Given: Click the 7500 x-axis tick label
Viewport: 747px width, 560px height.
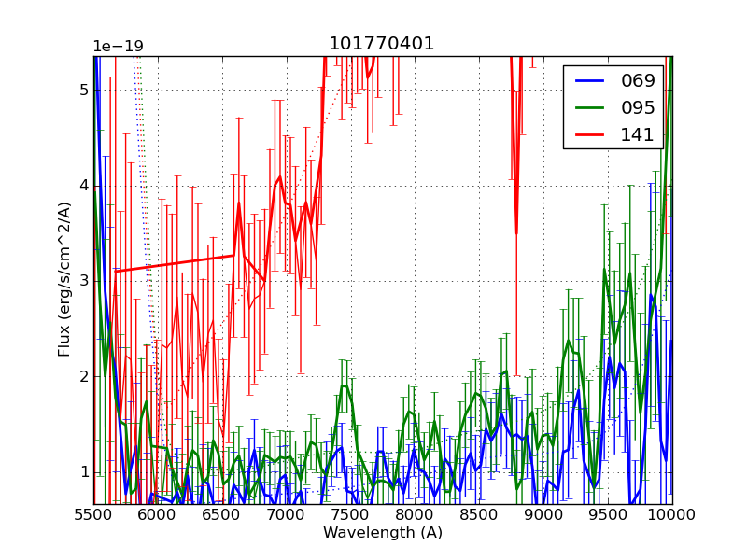Looking at the screenshot, I should tap(351, 514).
